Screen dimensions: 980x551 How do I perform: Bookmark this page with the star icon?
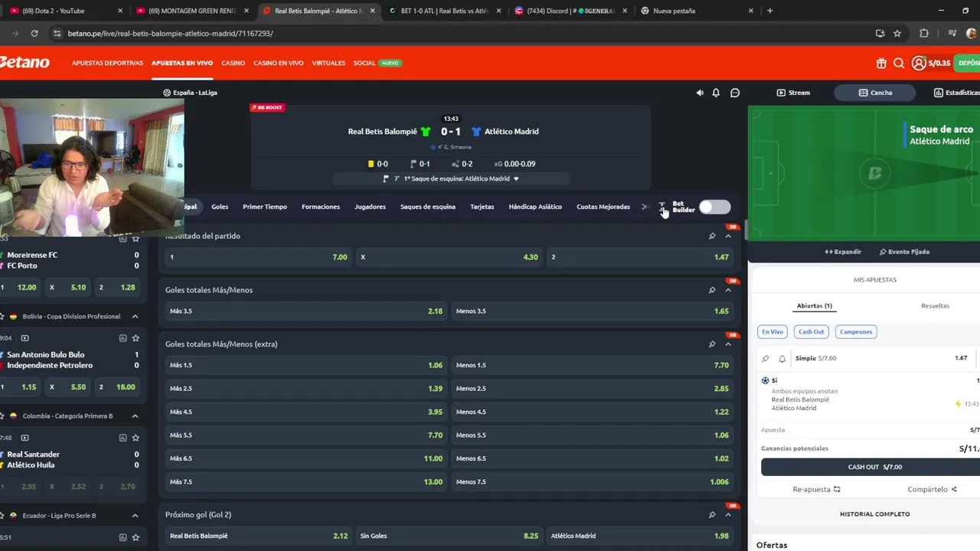tap(897, 34)
